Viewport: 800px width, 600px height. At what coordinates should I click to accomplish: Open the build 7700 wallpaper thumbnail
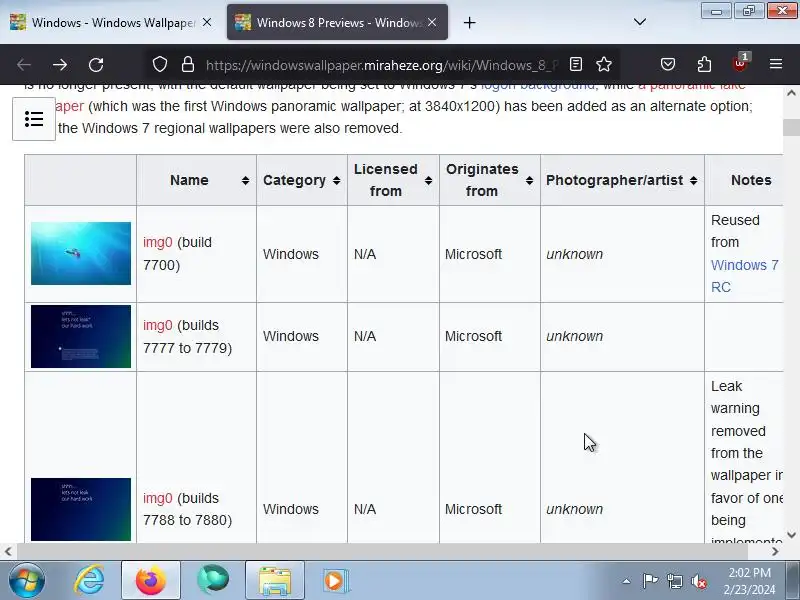[81, 253]
